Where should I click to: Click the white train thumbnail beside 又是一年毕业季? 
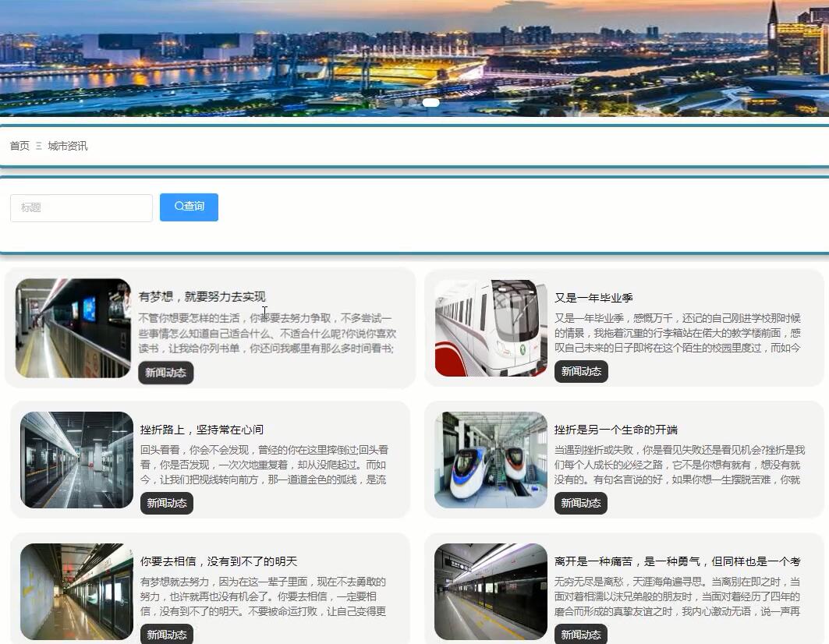(x=490, y=327)
